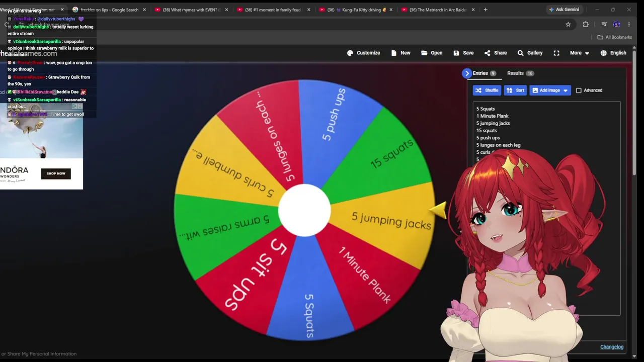Switch to 'The Matriarch in Arc Raiders' tab

(x=438, y=10)
